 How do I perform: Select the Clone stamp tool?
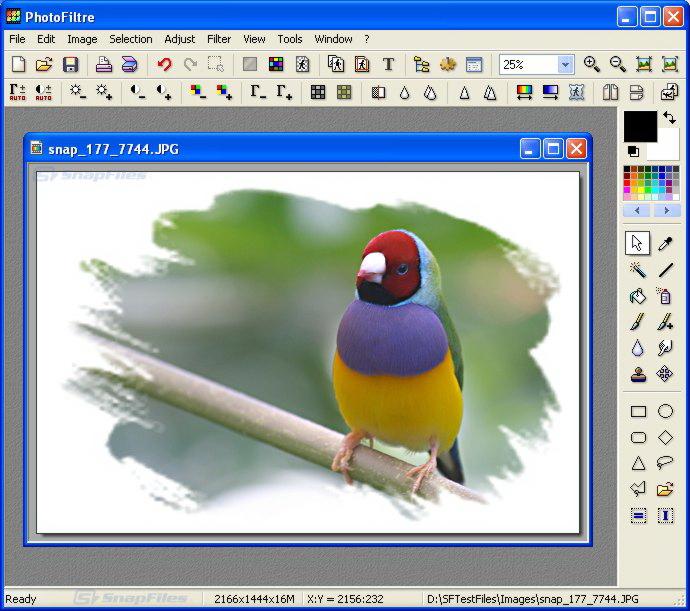pyautogui.click(x=638, y=374)
